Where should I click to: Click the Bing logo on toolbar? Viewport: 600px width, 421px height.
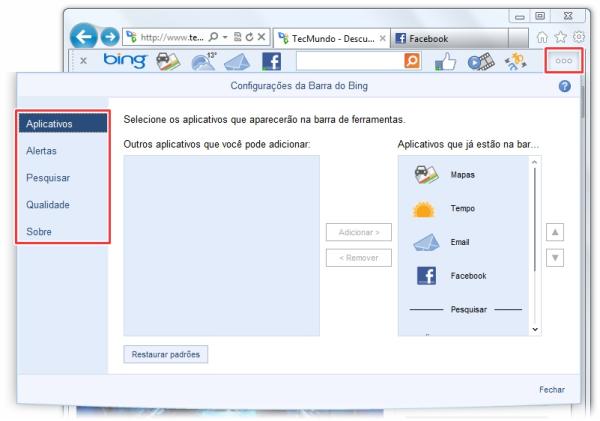[125, 60]
